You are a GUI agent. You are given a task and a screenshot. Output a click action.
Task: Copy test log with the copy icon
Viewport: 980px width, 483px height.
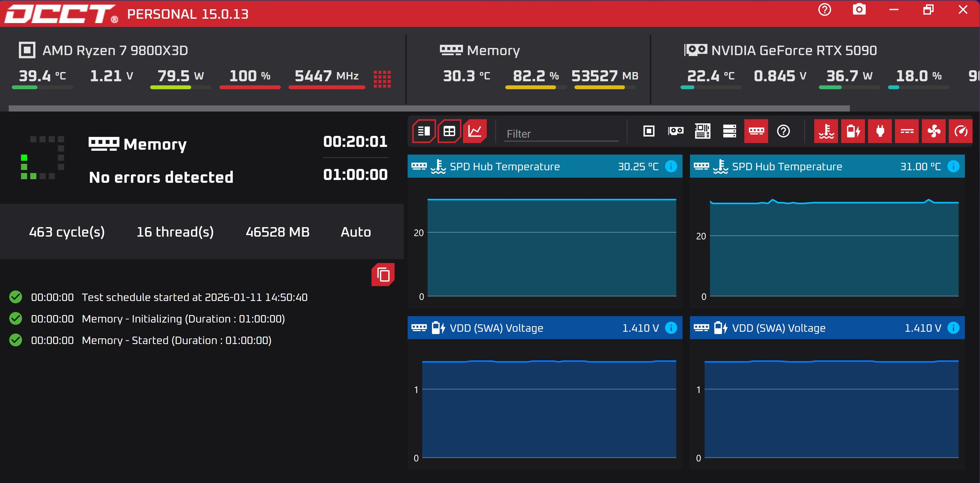(383, 274)
